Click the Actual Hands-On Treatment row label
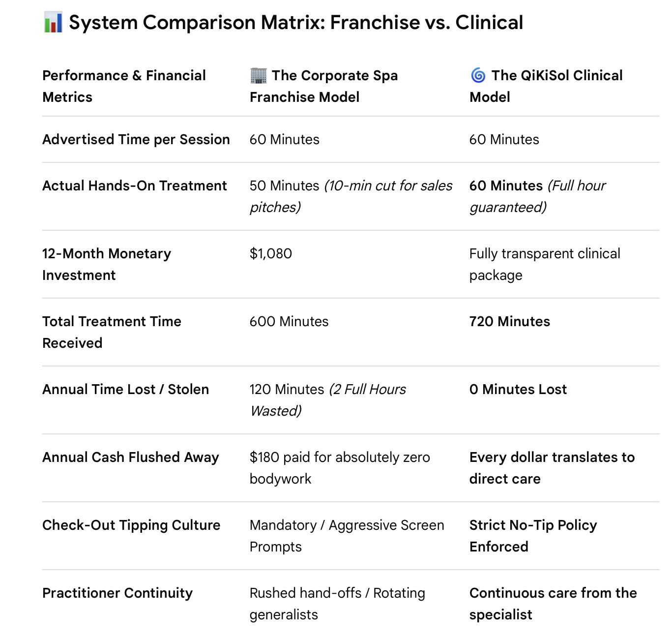Screen dimensions: 672x641 (135, 185)
